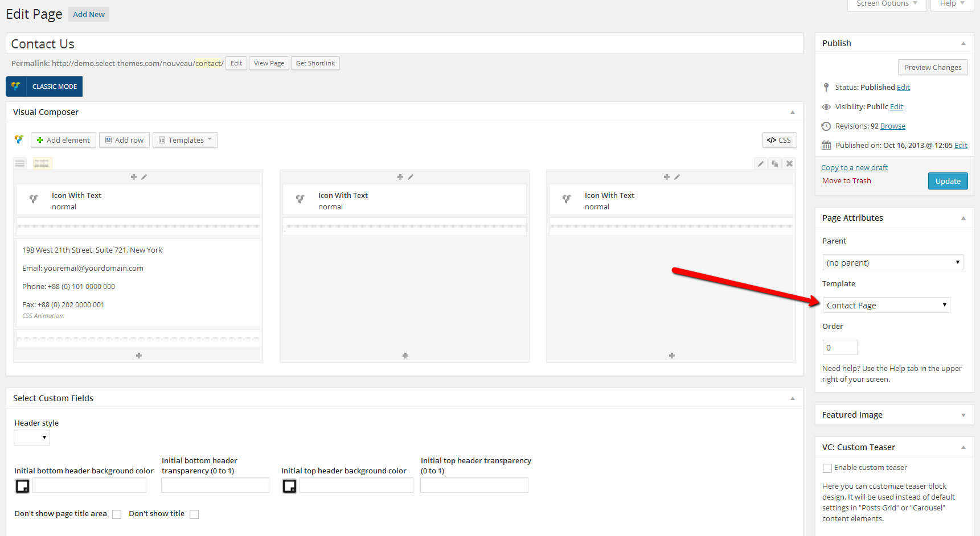Click the plus icon below the third column
980x536 pixels.
coord(672,356)
